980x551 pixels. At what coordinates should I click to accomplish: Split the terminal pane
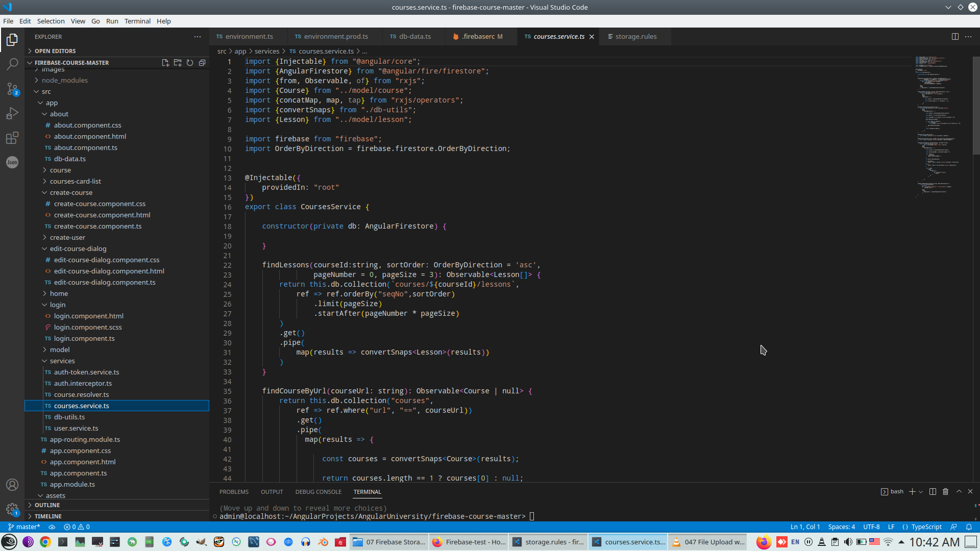coord(933,492)
